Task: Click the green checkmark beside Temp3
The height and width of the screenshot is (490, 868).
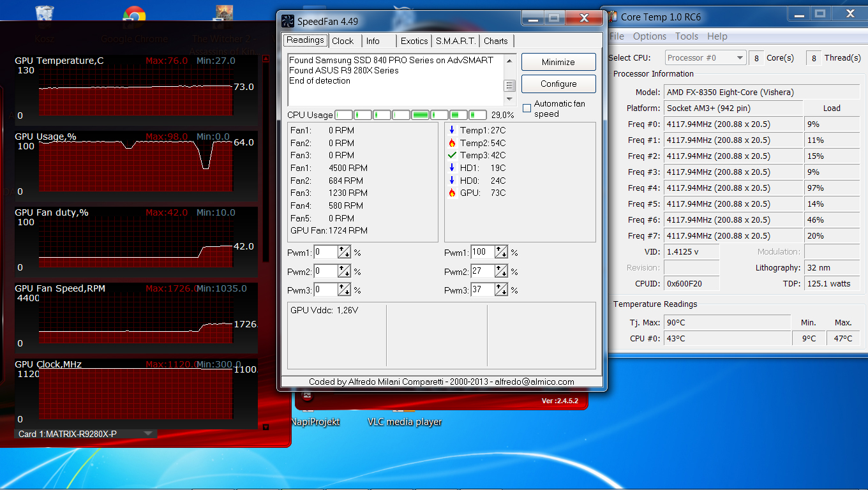Action: pyautogui.click(x=452, y=155)
